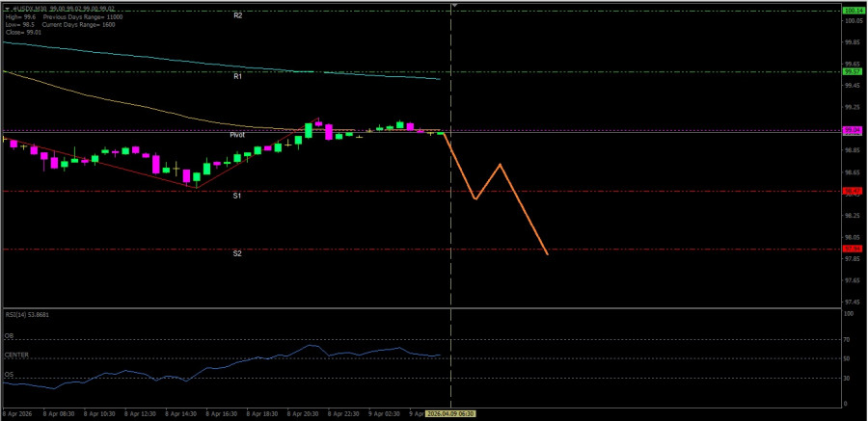
Task: Click the red 97.94 S2 price tag
Action: click(x=852, y=249)
